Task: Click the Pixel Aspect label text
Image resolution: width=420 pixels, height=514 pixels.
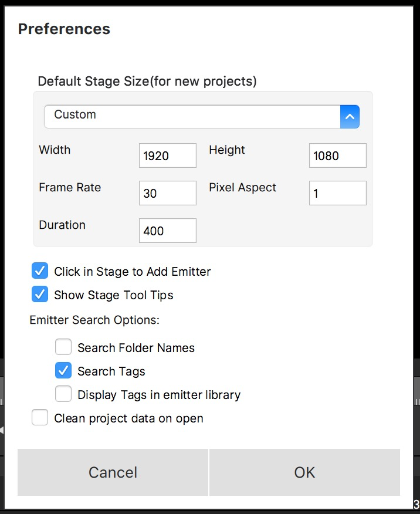Action: point(242,188)
